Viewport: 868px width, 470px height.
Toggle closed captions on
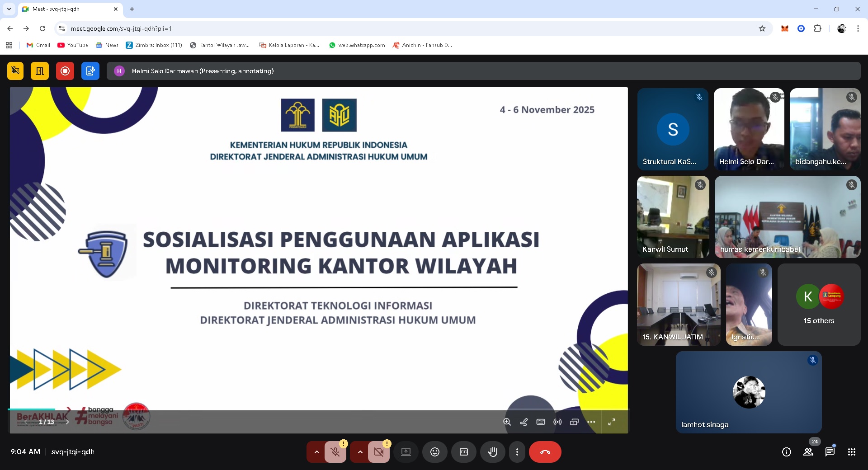[464, 452]
